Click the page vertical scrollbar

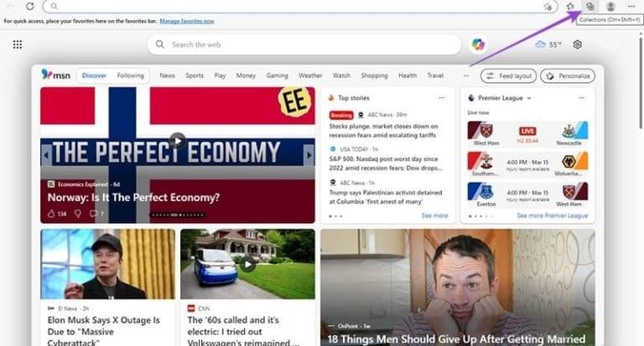[x=641, y=82]
